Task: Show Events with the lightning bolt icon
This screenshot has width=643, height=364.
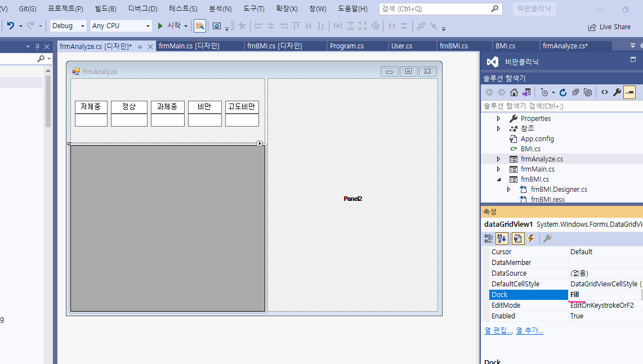Action: click(x=531, y=239)
